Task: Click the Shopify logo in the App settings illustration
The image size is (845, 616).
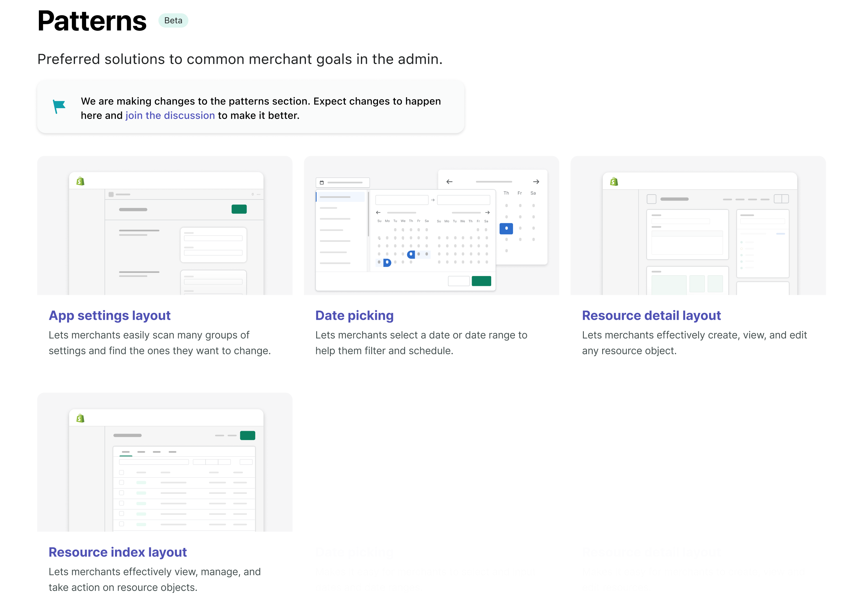Action: [81, 181]
